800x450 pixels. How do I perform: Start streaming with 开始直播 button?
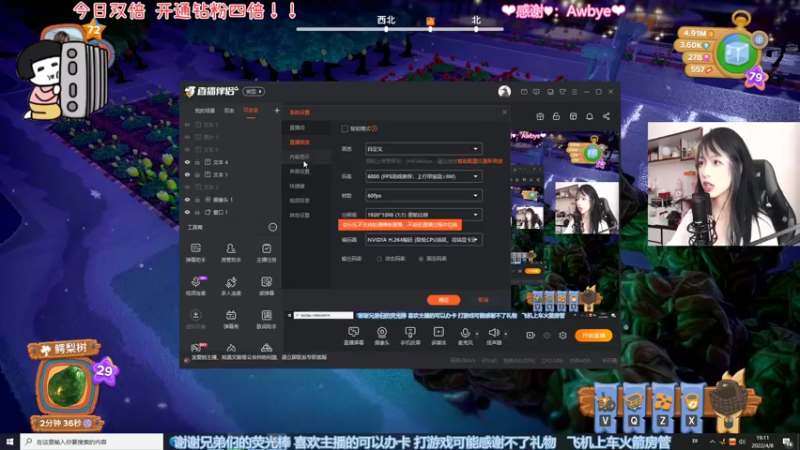(x=593, y=335)
